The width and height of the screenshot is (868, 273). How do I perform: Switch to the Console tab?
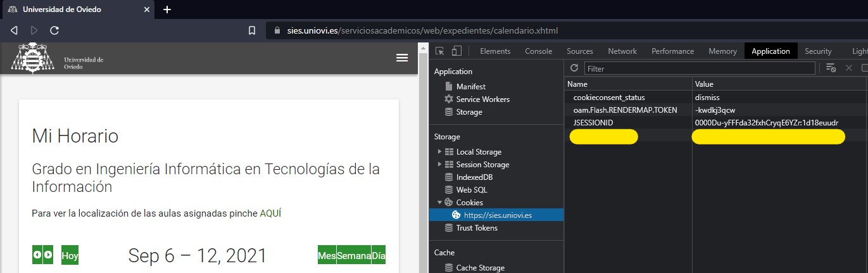tap(538, 51)
